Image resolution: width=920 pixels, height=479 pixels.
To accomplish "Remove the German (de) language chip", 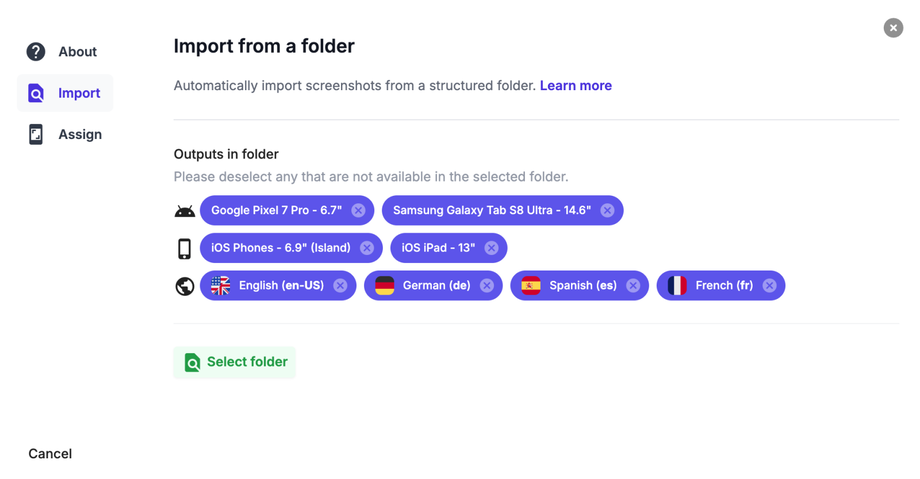I will (487, 286).
